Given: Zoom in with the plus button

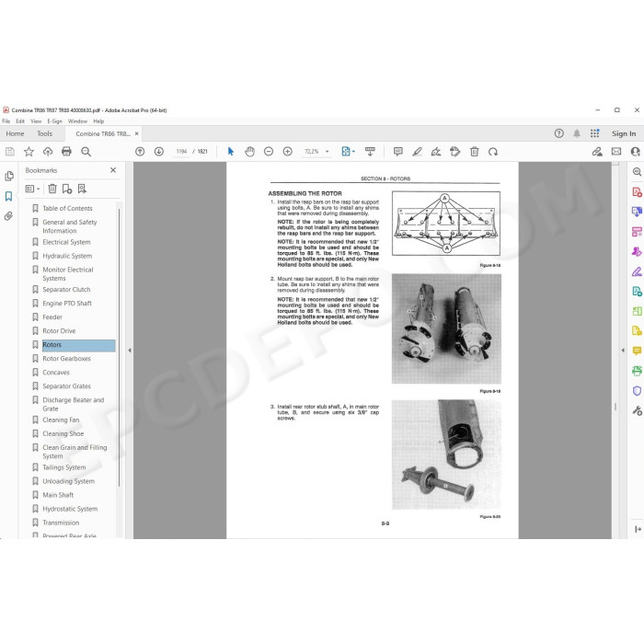Looking at the screenshot, I should (287, 152).
